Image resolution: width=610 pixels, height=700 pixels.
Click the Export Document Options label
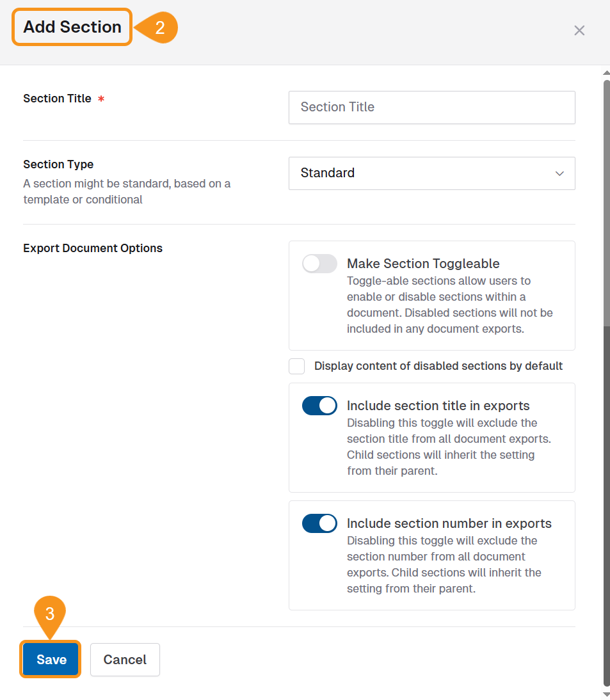92,248
